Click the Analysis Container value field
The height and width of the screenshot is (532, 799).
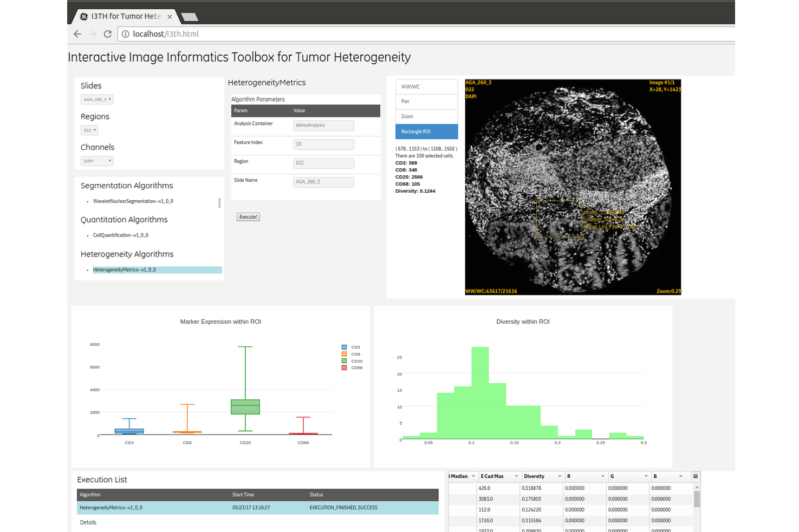[323, 126]
